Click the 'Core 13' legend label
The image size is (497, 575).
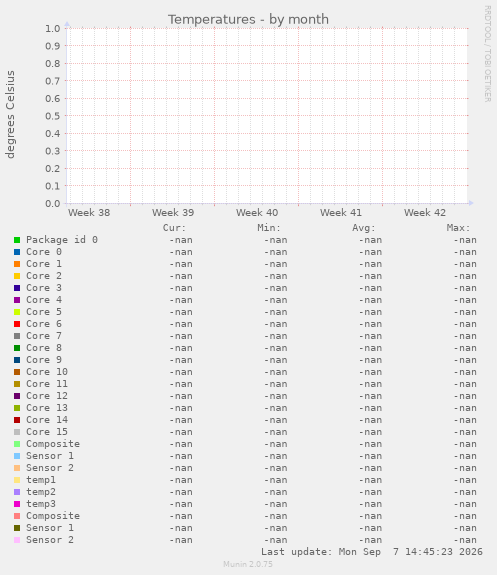coord(47,408)
